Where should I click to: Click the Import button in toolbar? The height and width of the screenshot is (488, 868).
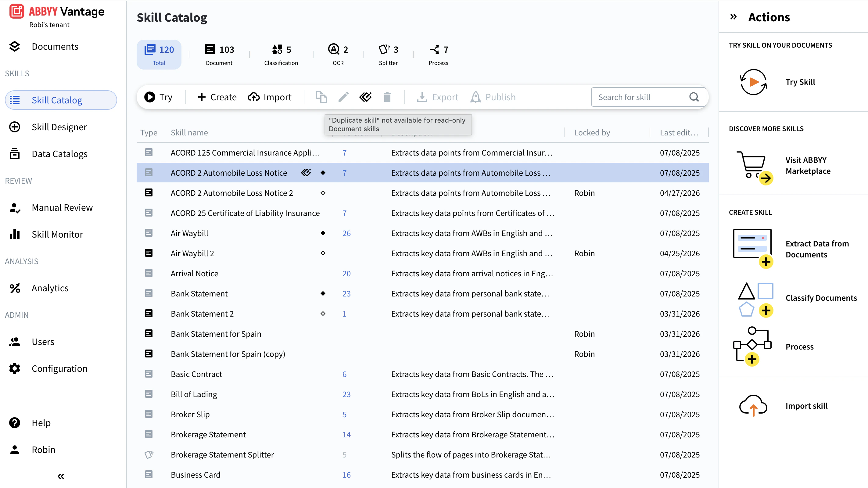click(269, 97)
